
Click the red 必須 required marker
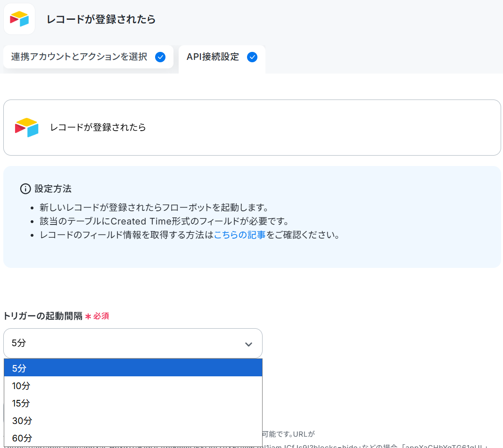click(97, 316)
